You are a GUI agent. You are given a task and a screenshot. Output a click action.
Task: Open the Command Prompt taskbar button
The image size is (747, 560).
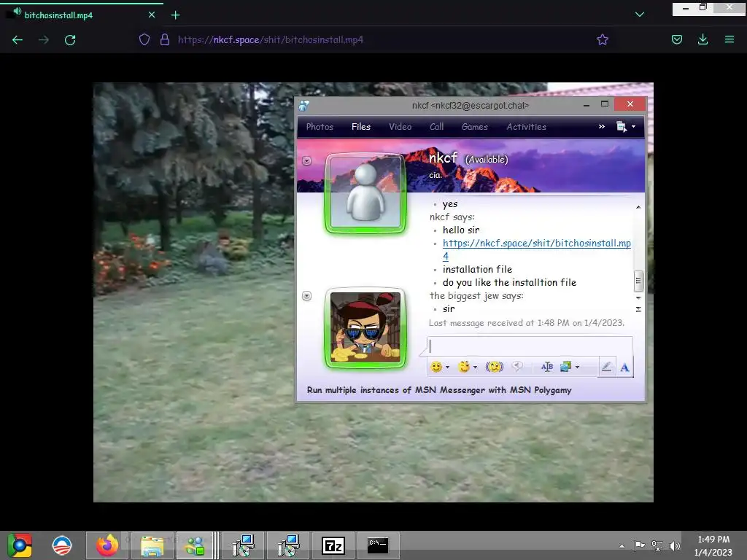tap(379, 545)
